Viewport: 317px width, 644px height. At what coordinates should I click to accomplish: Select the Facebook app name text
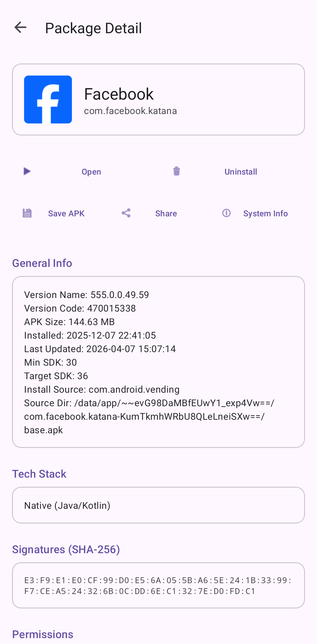pyautogui.click(x=119, y=94)
